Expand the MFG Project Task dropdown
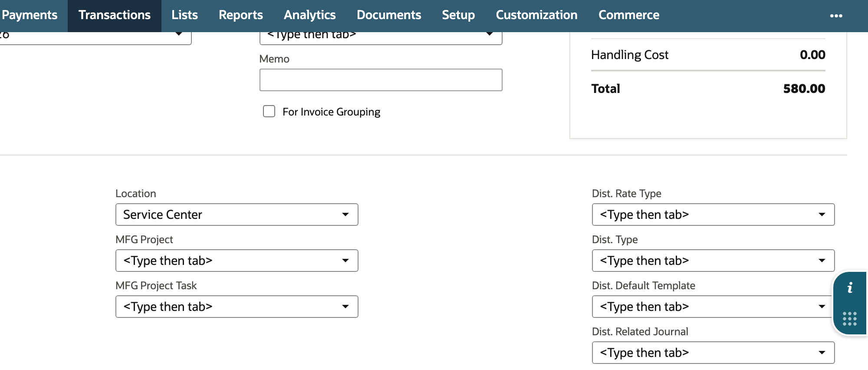868x370 pixels. (237, 307)
